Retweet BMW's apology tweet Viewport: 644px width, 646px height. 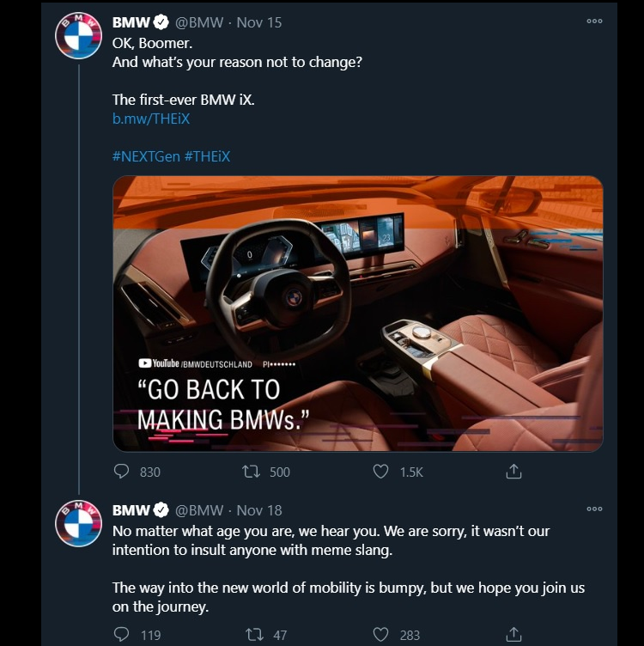tap(255, 634)
